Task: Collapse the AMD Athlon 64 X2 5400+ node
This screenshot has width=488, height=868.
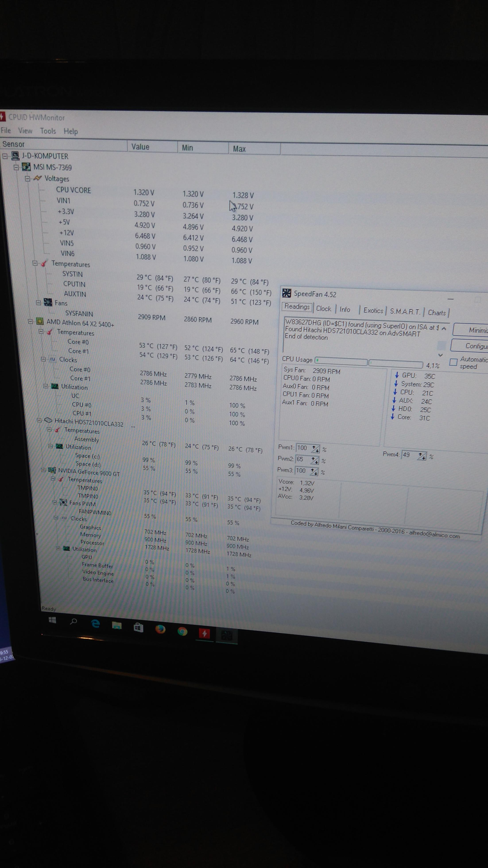Action: tap(30, 322)
